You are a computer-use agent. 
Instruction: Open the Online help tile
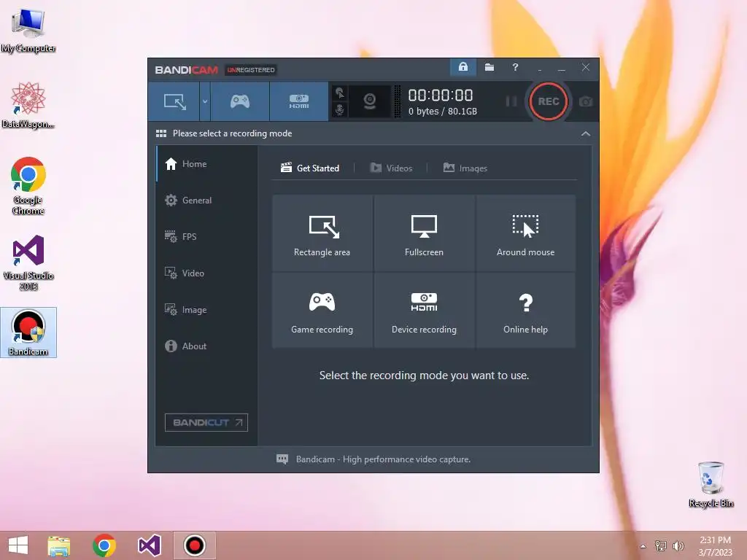pyautogui.click(x=525, y=310)
